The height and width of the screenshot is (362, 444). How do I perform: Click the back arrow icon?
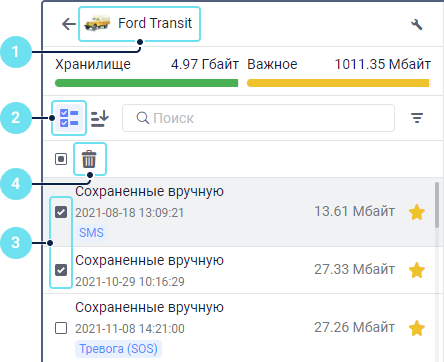click(69, 24)
